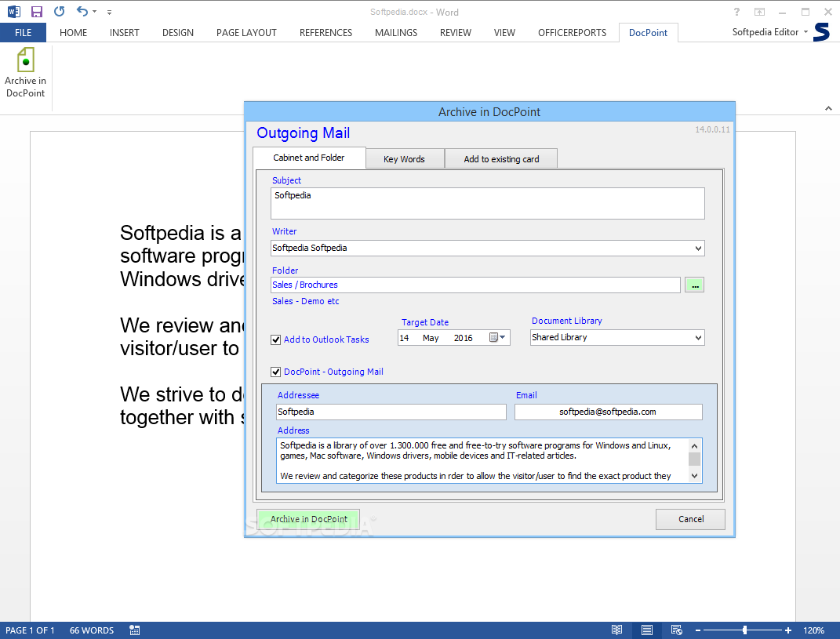
Task: Click PAGE 1 OF 1 in status bar
Action: point(30,630)
